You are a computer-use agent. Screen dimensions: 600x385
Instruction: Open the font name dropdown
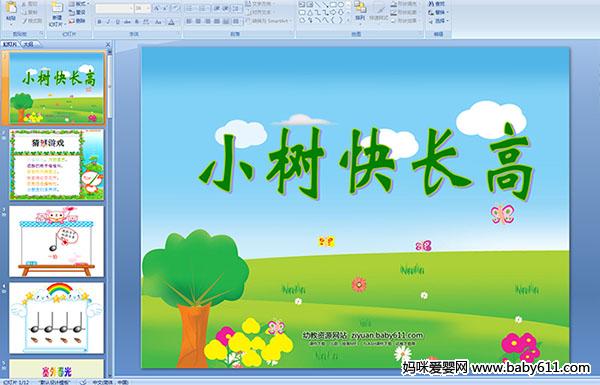click(x=131, y=8)
